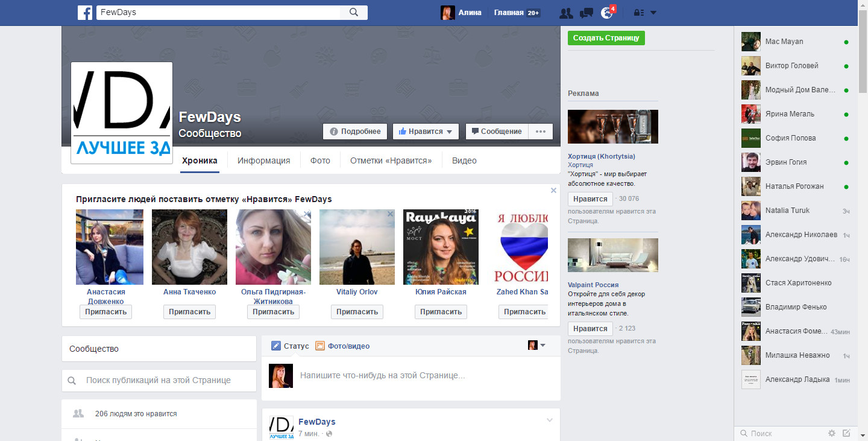Open chat settings gear icon
This screenshot has width=868, height=441.
(832, 433)
